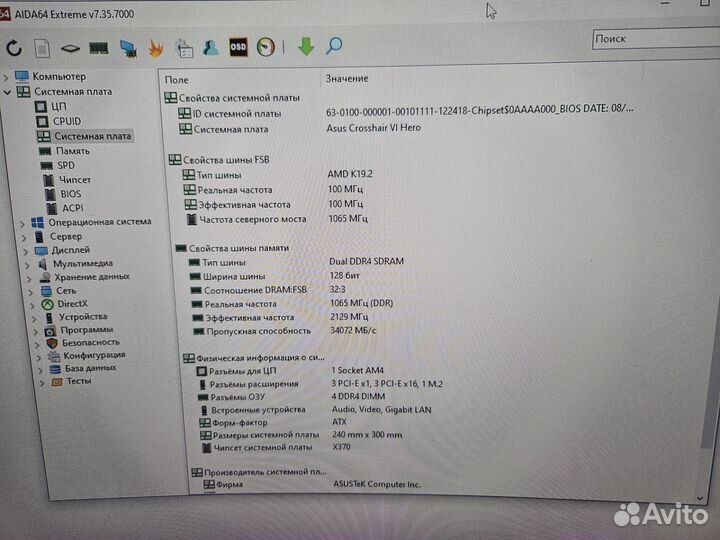Select the Пропускная способность row
This screenshot has height=540, width=720.
pyautogui.click(x=284, y=331)
